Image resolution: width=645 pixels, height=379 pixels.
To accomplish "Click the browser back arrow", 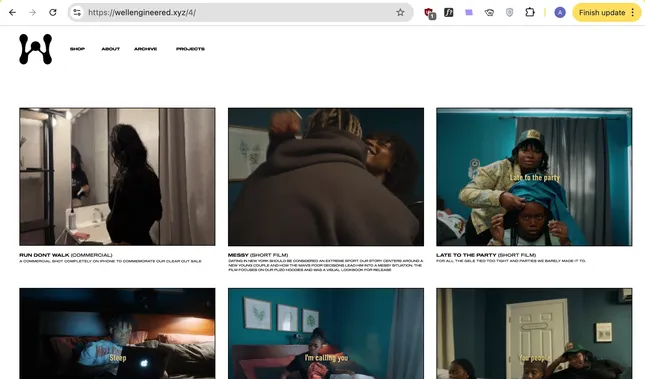I will pyautogui.click(x=12, y=12).
